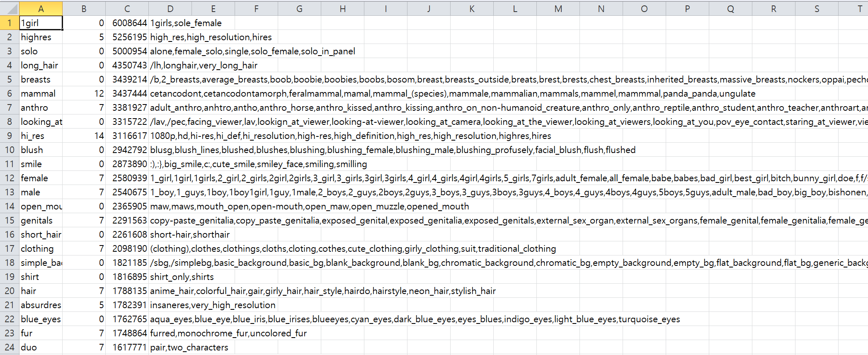Click cell containing 'female' in column A
The height and width of the screenshot is (355, 868).
point(41,178)
